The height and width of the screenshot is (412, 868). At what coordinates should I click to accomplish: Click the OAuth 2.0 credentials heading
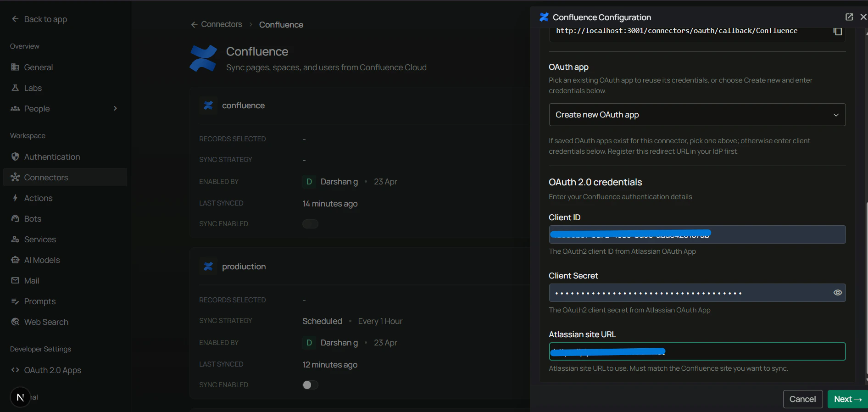point(595,182)
